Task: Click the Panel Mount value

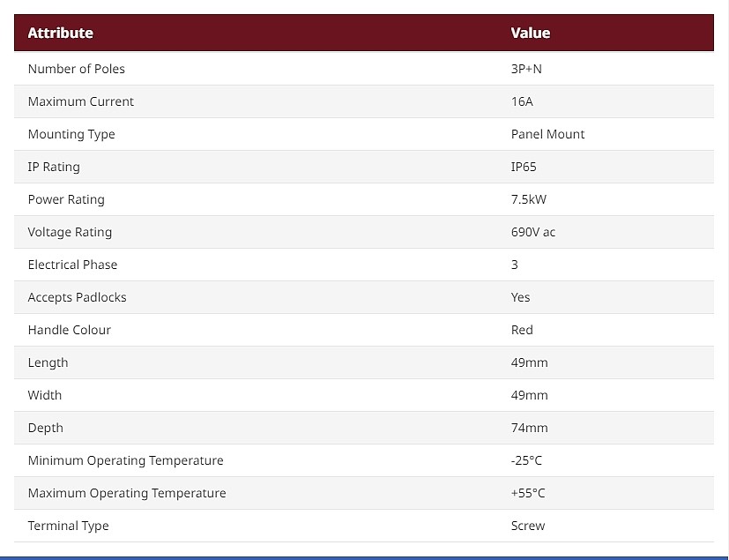Action: pyautogui.click(x=547, y=134)
